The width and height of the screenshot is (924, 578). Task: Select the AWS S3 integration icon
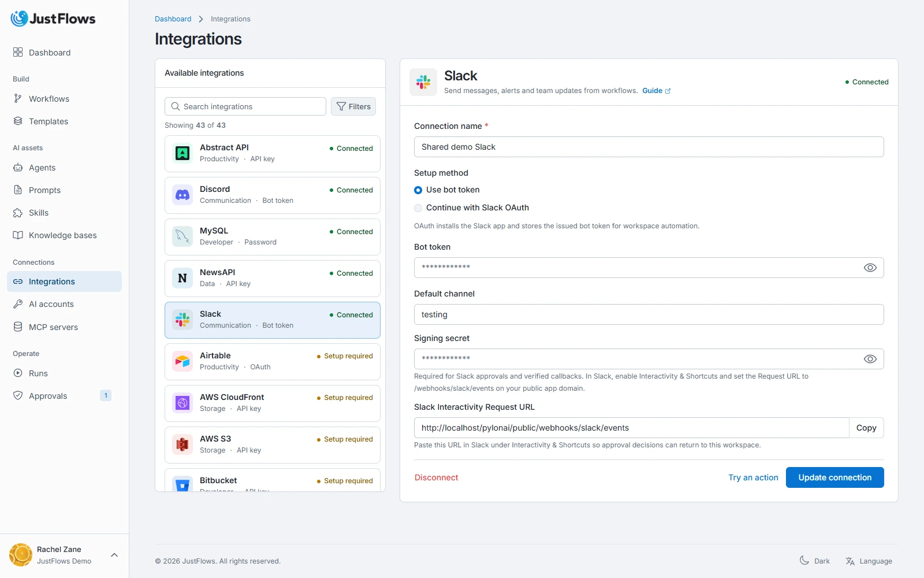click(182, 444)
